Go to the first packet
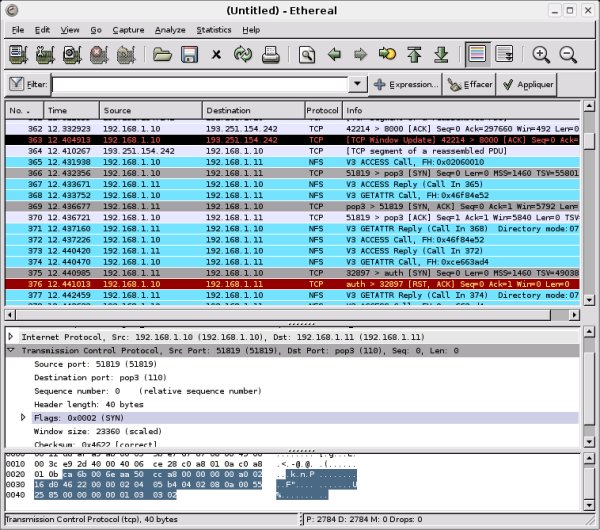Image resolution: width=600 pixels, height=530 pixels. click(413, 55)
